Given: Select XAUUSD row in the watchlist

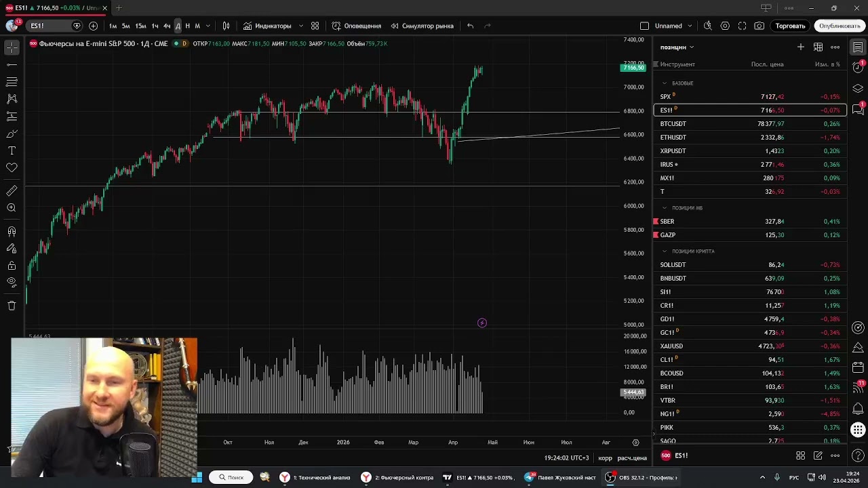Looking at the screenshot, I should 749,346.
